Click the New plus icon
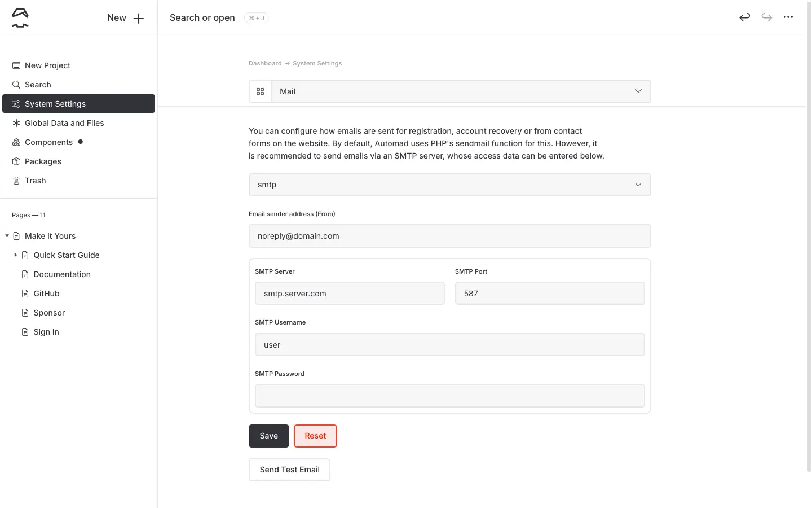Screen dimensions: 812x508 [138, 18]
